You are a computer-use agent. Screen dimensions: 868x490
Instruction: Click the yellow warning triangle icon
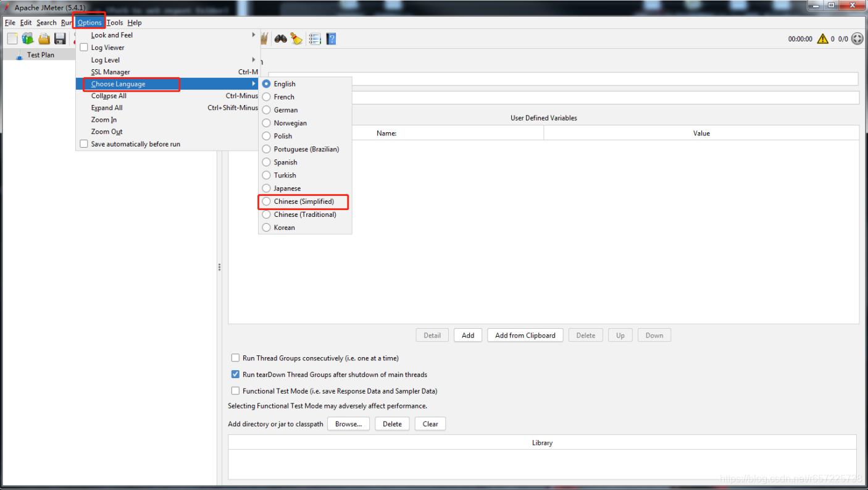[x=822, y=39]
